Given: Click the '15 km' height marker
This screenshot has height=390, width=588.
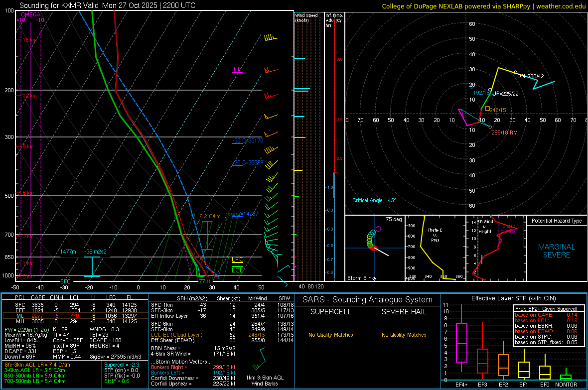Looking at the screenshot, I should tap(30, 40).
